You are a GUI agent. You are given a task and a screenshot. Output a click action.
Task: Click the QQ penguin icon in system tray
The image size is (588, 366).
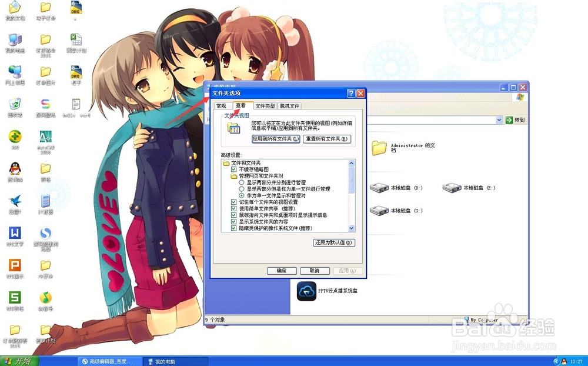pos(564,361)
